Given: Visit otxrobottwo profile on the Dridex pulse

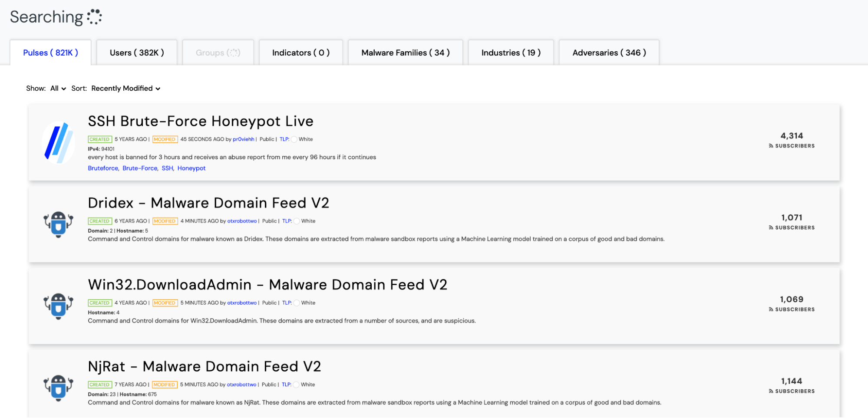Looking at the screenshot, I should pos(242,221).
